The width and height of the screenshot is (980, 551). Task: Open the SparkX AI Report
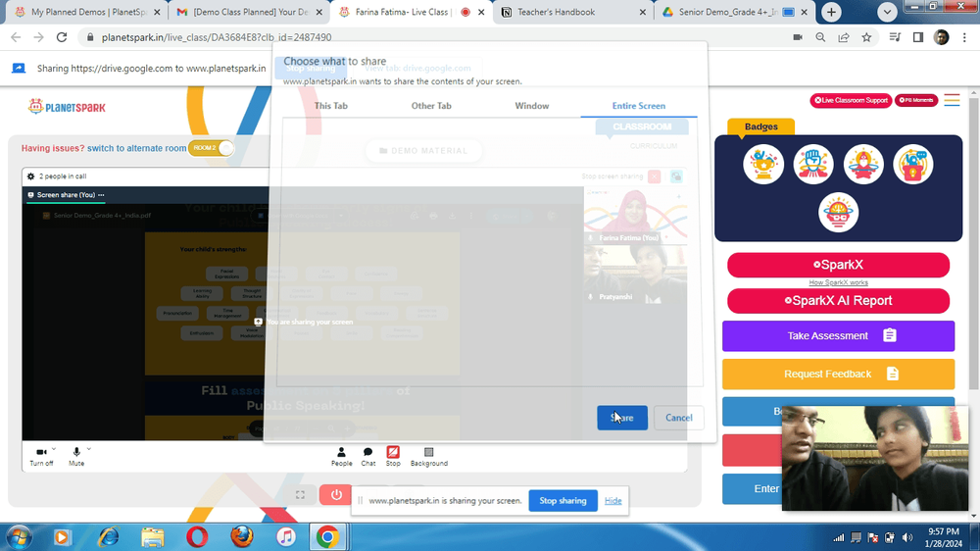coord(838,300)
